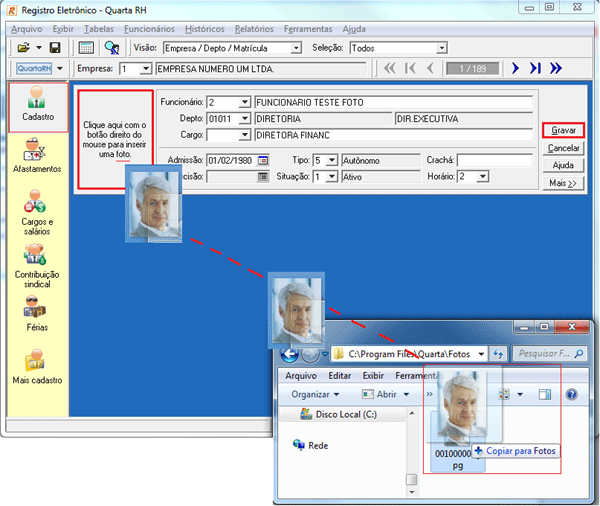Expand the Seleção dropdown
This screenshot has height=506, width=600.
point(442,48)
